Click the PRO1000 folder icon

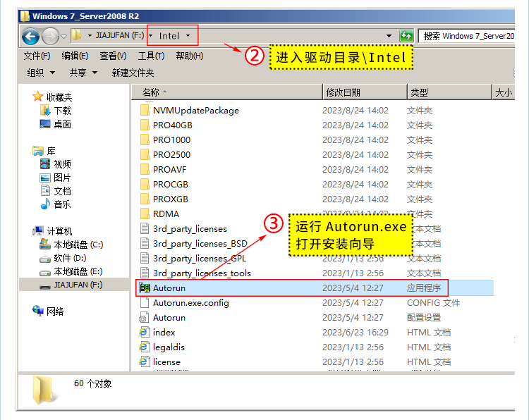click(x=145, y=140)
